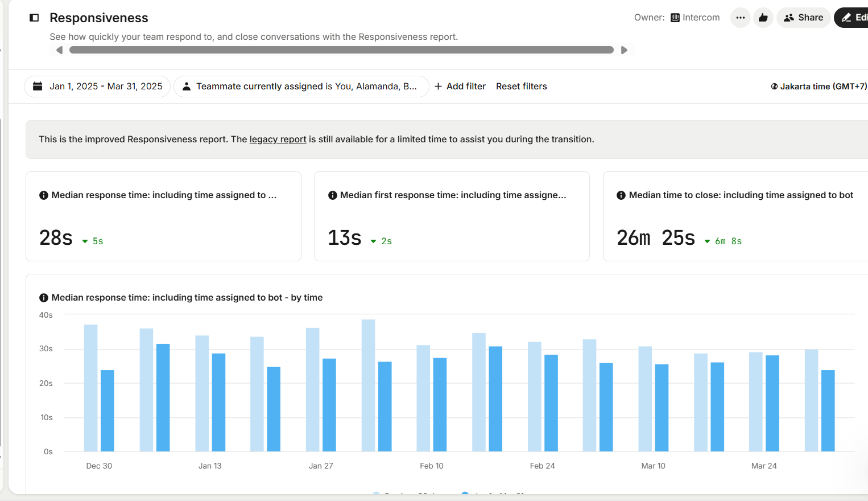Click the Intercom owner logo icon
Screen dimensions: 868x501
tap(675, 18)
